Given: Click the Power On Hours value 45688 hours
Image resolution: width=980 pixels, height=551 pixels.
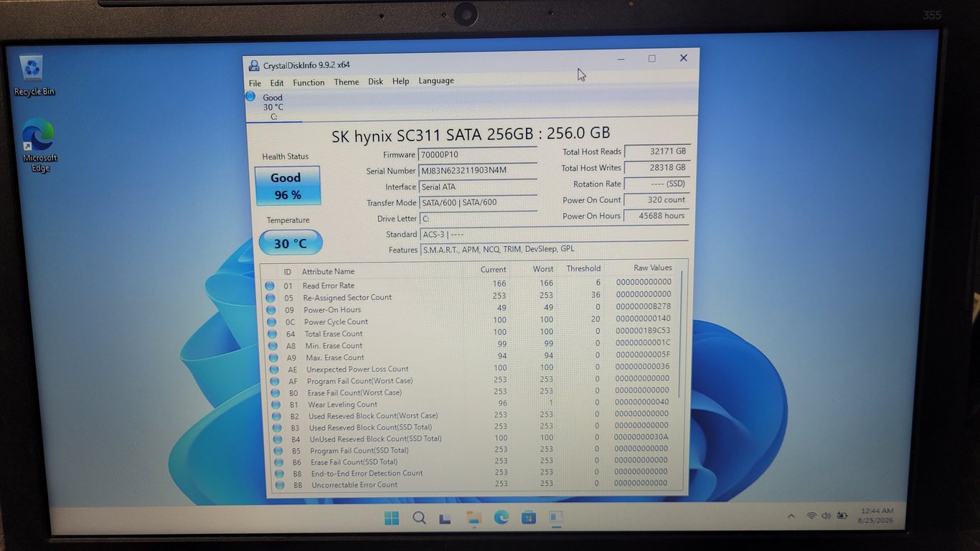Looking at the screenshot, I should [x=656, y=215].
